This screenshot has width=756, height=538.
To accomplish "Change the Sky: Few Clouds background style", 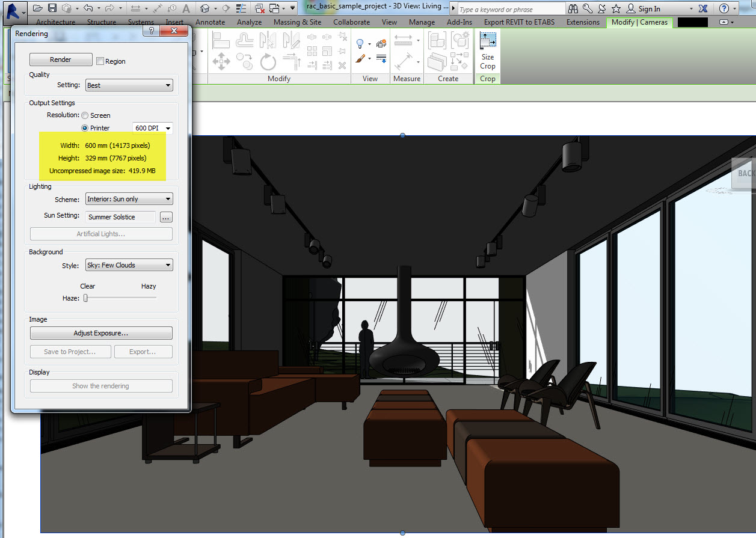I will pyautogui.click(x=129, y=264).
